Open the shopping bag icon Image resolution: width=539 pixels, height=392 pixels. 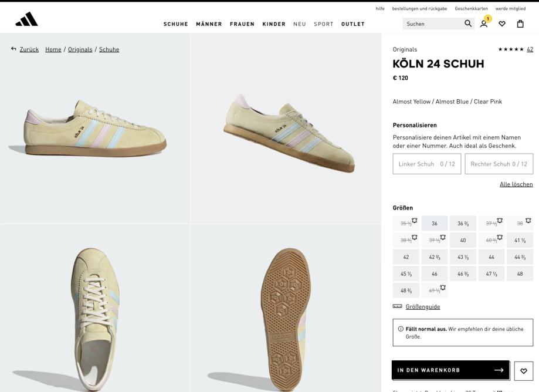click(520, 23)
